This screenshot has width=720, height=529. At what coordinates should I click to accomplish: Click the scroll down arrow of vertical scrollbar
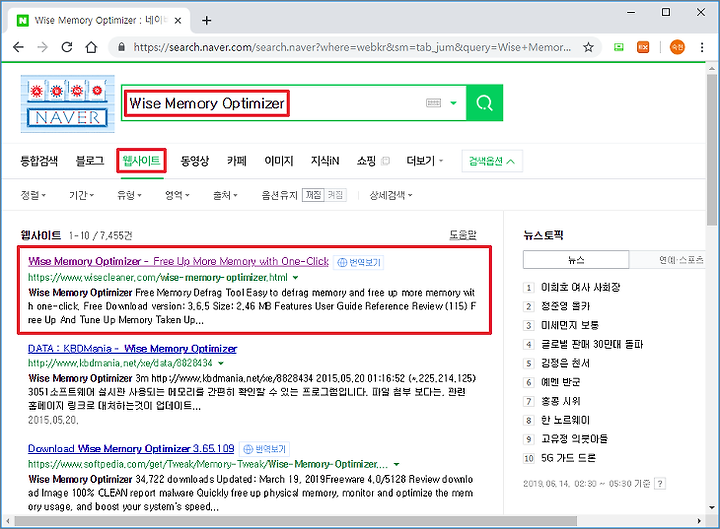click(712, 507)
